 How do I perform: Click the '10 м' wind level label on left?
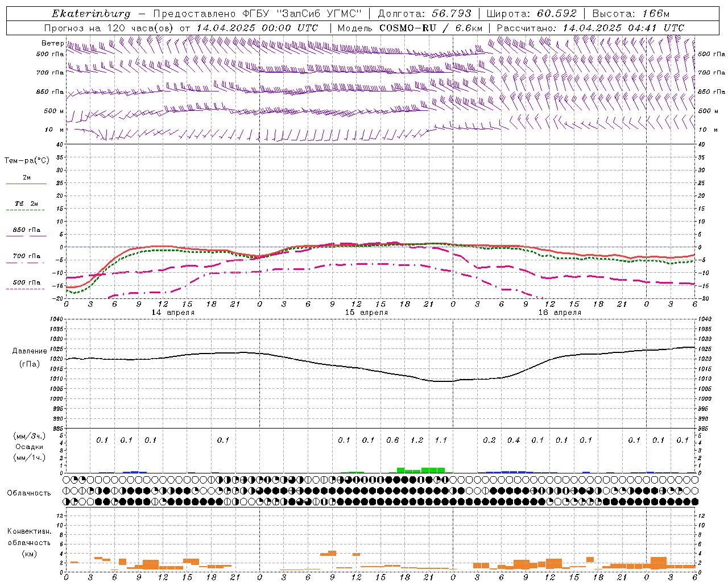[x=55, y=130]
